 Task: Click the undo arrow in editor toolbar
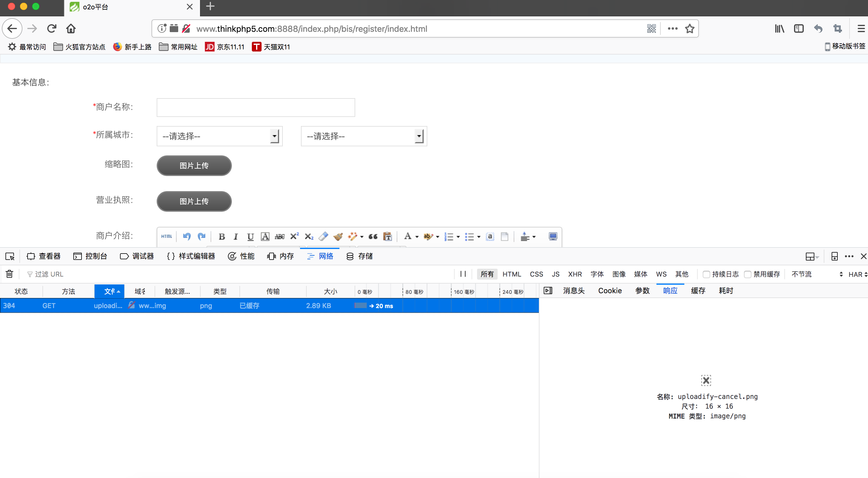187,237
